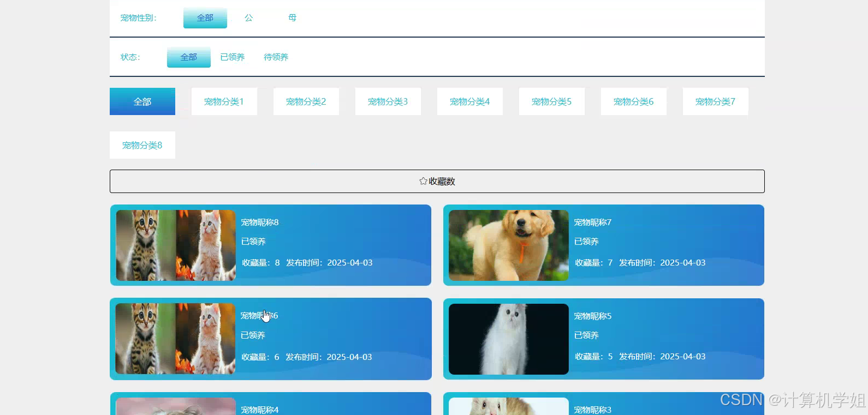Viewport: 868px width, 415px height.
Task: Click the 宠物性别 filter label
Action: (139, 18)
